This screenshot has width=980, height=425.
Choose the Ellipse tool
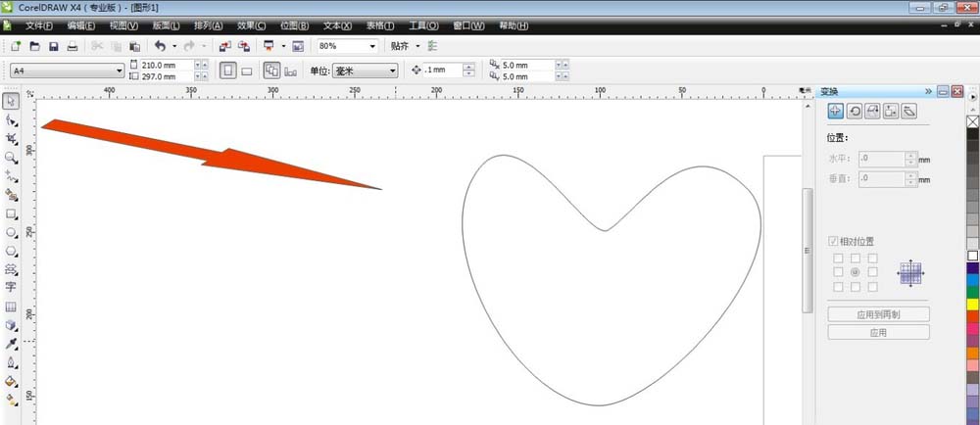tap(11, 232)
